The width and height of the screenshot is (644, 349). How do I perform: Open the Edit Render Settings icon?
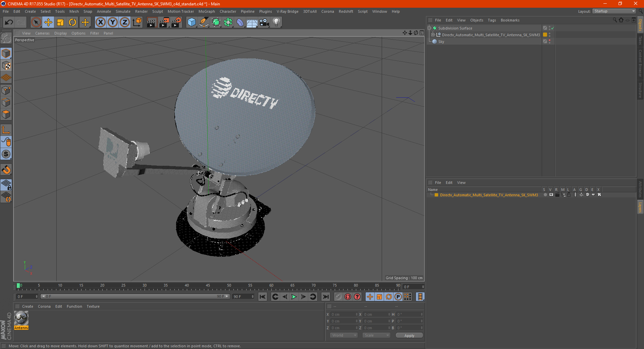pyautogui.click(x=176, y=22)
